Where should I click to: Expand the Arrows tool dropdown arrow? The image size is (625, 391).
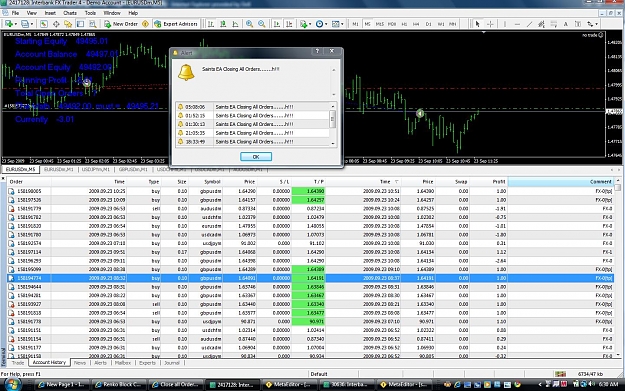pos(597,24)
